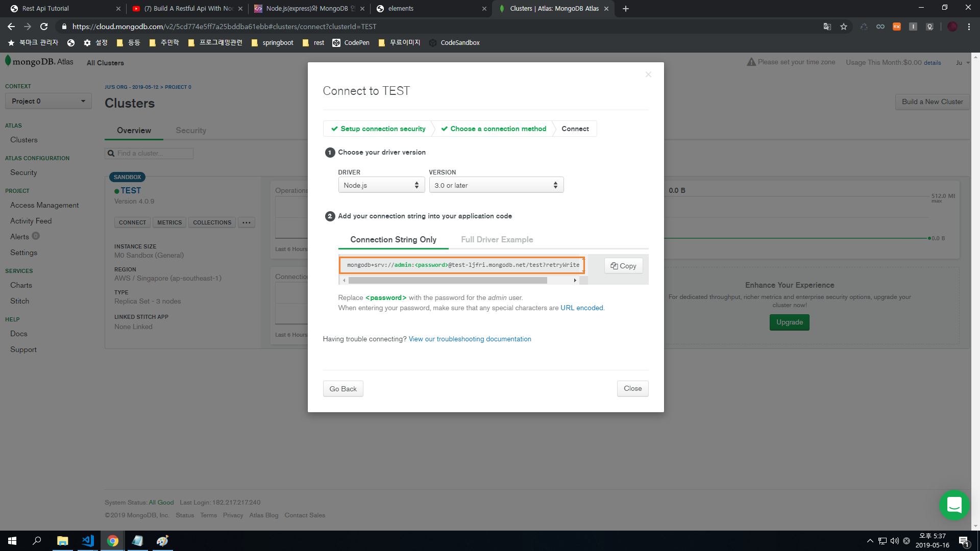Go to Setup connection security step
Viewport: 980px width, 551px height.
(x=378, y=129)
